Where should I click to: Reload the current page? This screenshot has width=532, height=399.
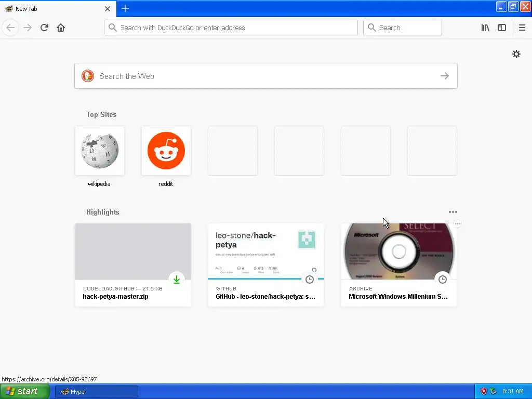click(x=44, y=28)
